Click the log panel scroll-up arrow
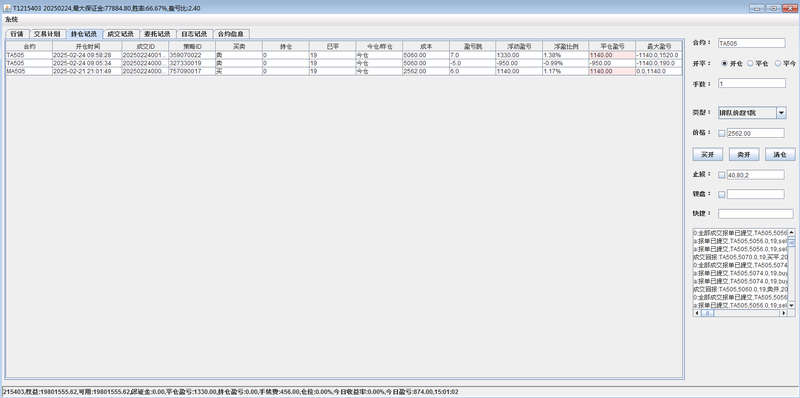800x398 pixels. (791, 232)
